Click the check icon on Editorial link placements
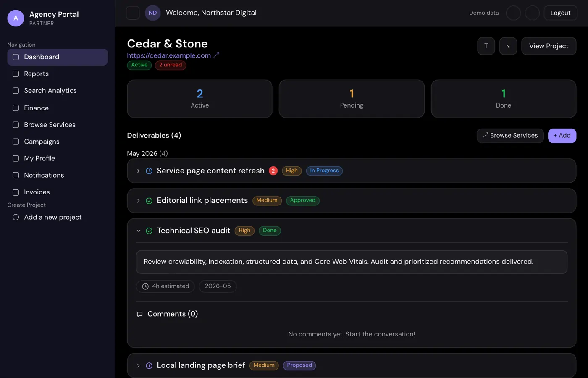588x378 pixels. (149, 201)
